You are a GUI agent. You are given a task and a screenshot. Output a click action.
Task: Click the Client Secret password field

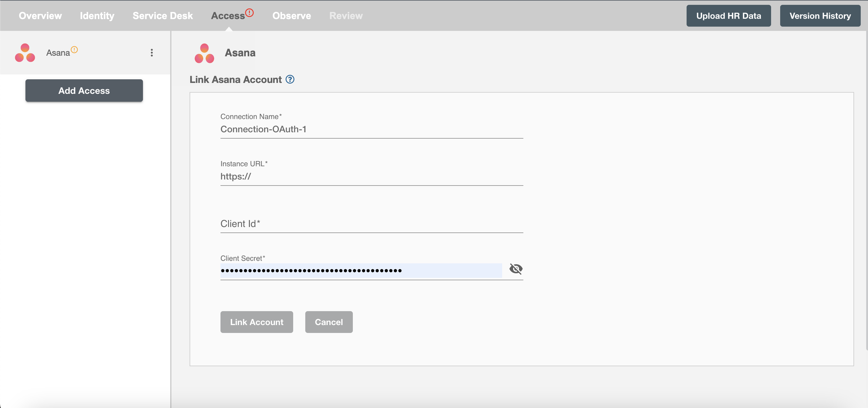[361, 271]
